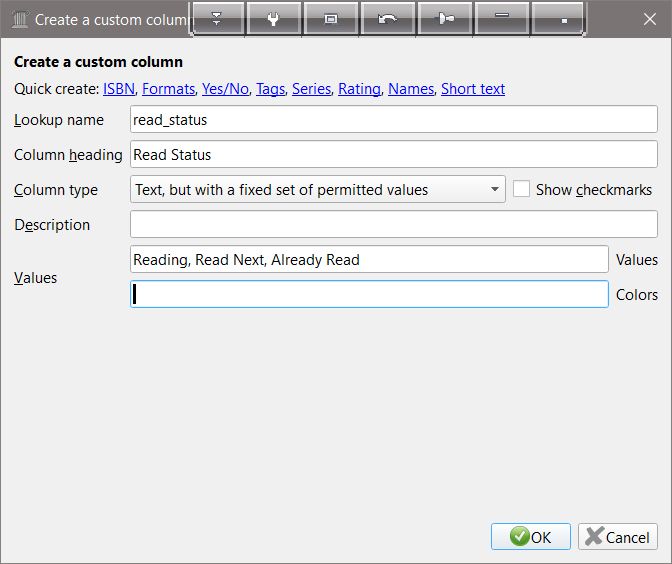Enable the Show checkmarks checkbox

click(521, 189)
